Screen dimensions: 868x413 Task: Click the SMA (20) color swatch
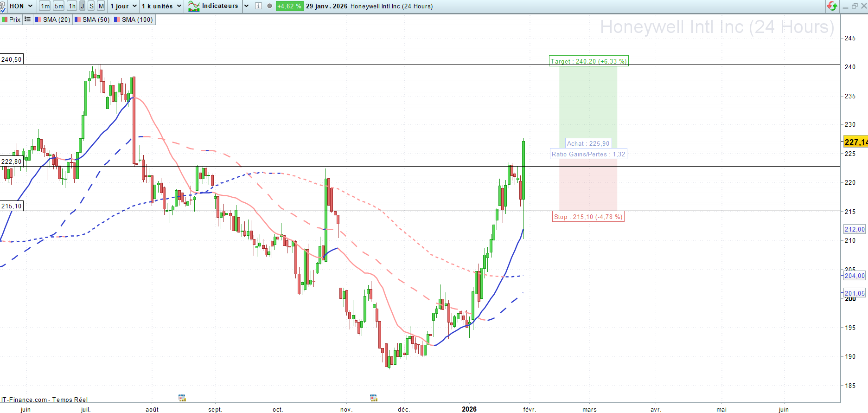point(38,19)
